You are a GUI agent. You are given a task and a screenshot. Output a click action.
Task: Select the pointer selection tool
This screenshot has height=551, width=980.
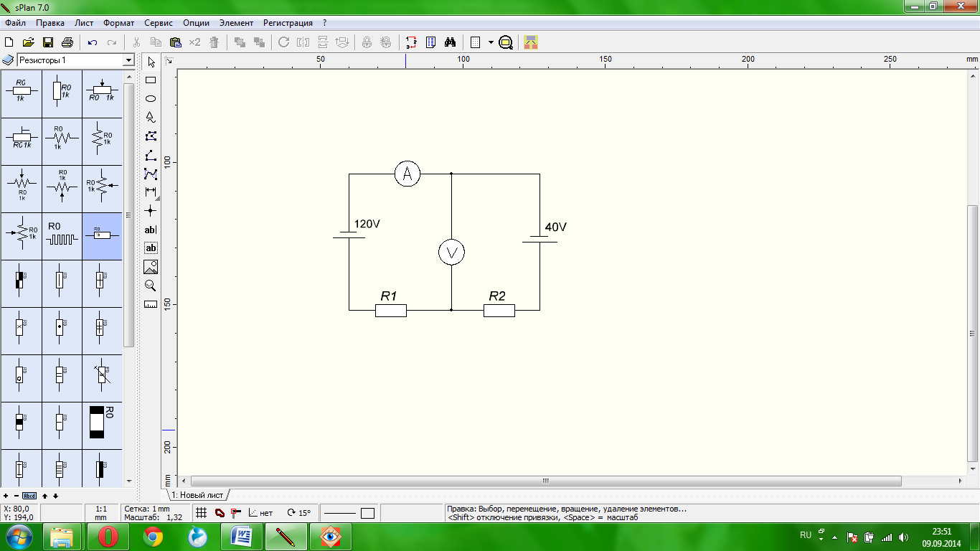point(151,62)
